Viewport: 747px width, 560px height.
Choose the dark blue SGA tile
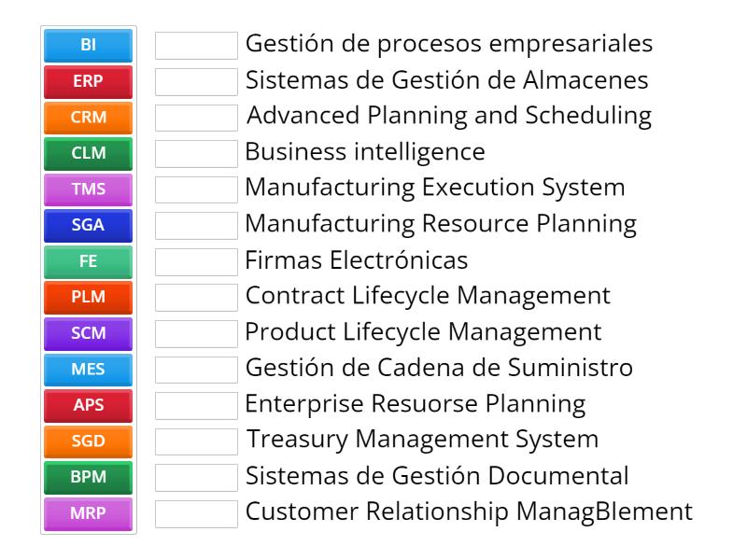[x=89, y=225]
